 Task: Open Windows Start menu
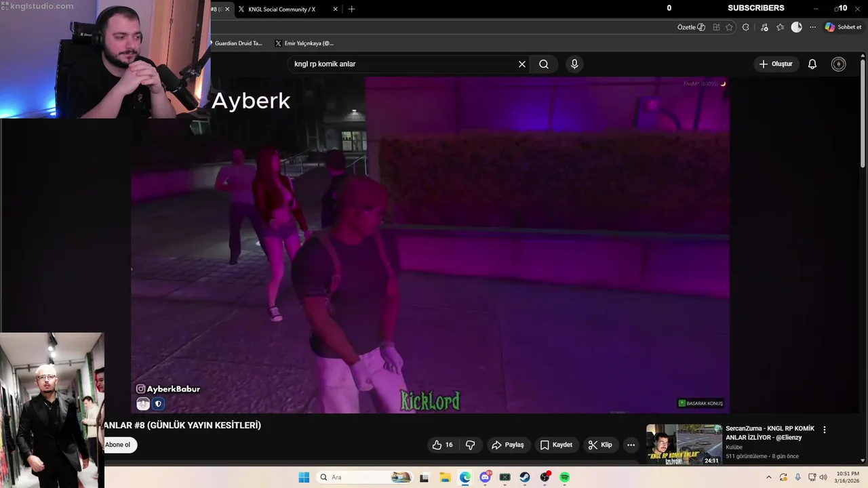click(304, 477)
